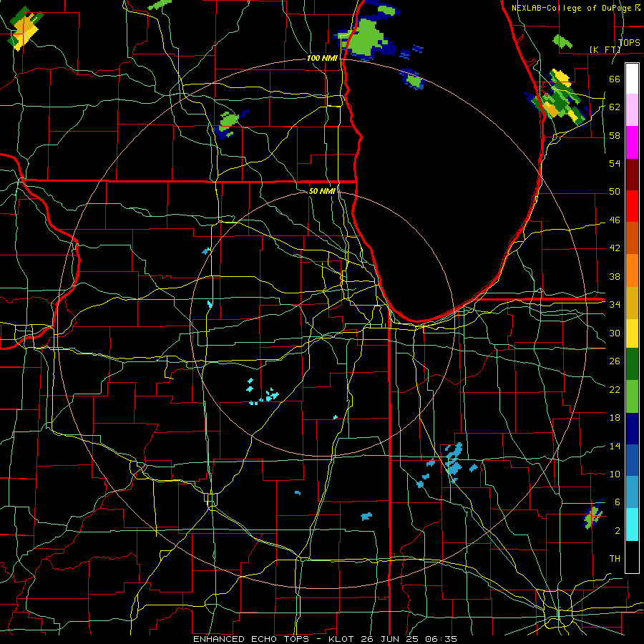Click legend value "18"

[x=615, y=418]
